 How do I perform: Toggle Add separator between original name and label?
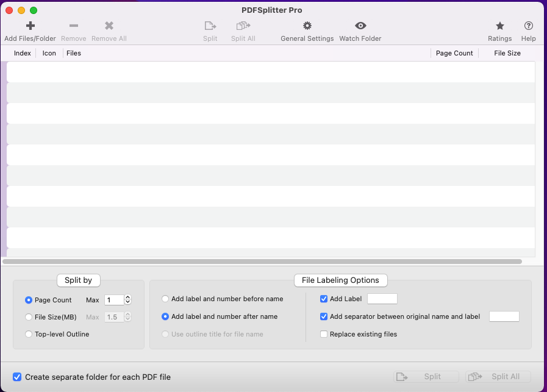324,316
